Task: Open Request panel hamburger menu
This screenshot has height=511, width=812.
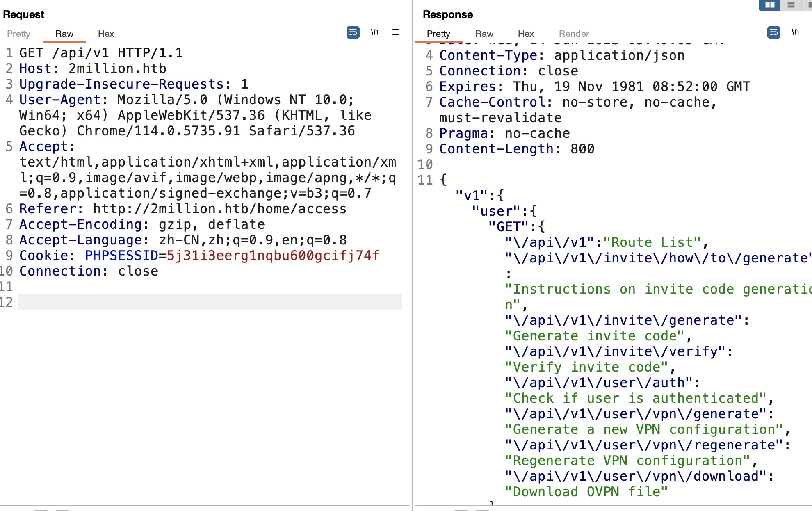Action: 396,32
